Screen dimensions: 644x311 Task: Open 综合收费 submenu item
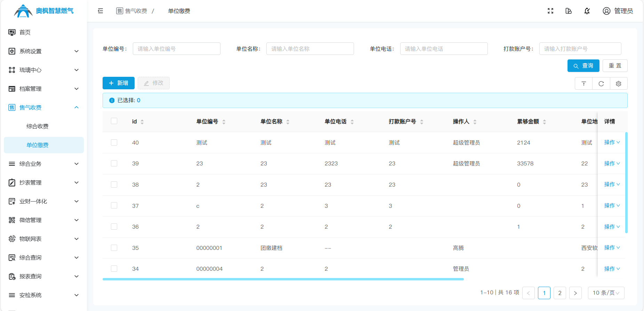tap(44, 126)
